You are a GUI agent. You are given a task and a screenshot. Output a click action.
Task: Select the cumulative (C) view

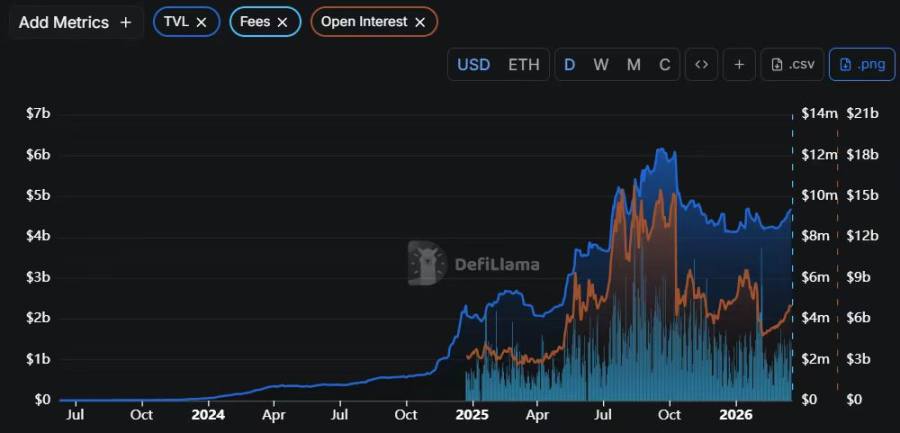(664, 64)
